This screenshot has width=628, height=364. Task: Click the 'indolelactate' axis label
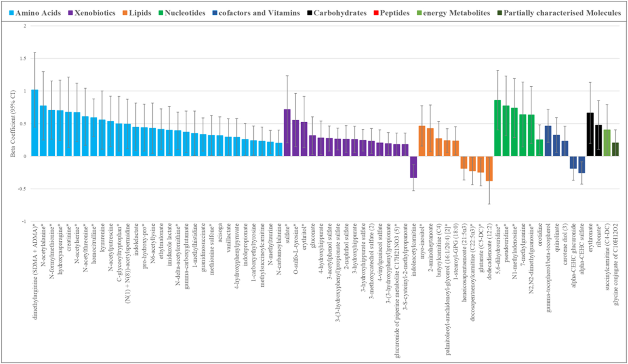point(136,239)
